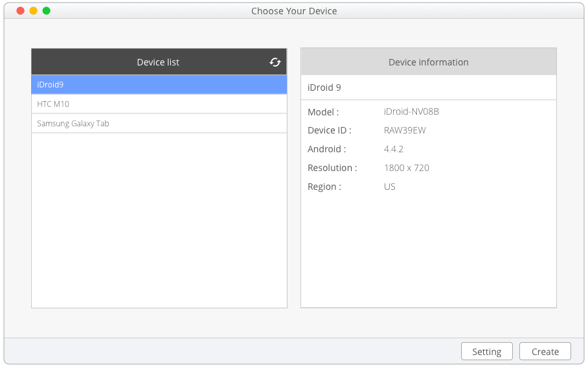Viewport: 588px width, 368px height.
Task: Refresh the device list
Action: (275, 62)
